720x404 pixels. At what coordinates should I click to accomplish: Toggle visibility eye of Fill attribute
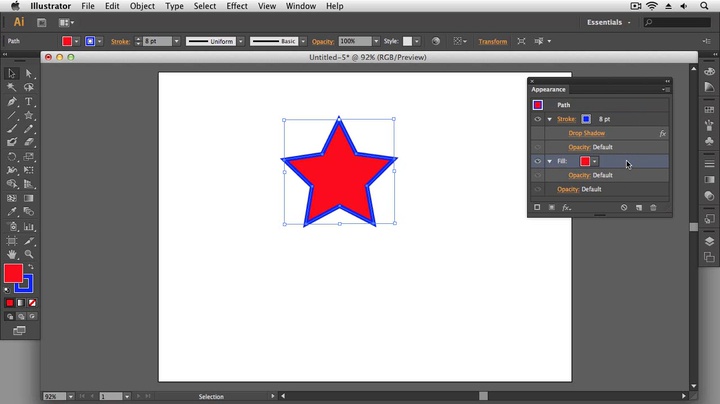537,161
